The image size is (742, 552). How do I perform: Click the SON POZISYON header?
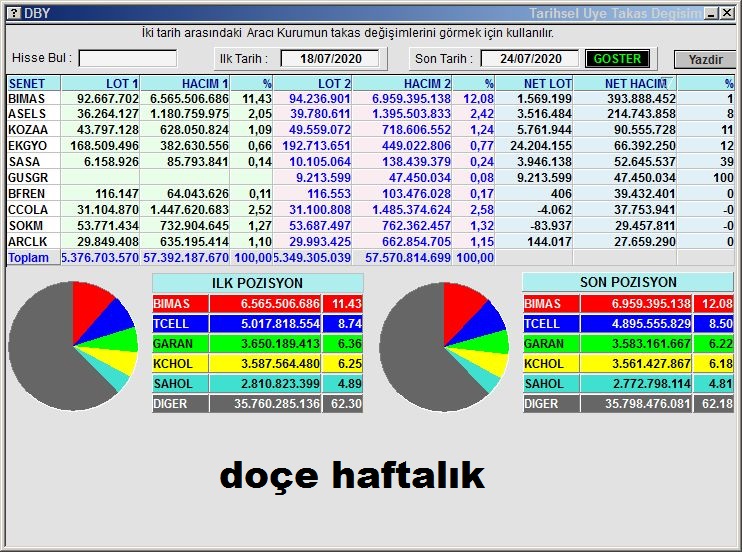(x=628, y=282)
